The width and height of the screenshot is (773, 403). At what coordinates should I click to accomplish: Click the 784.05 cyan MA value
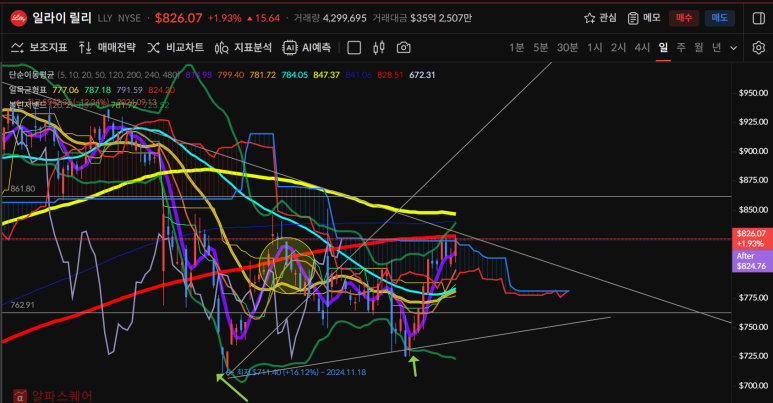click(294, 75)
